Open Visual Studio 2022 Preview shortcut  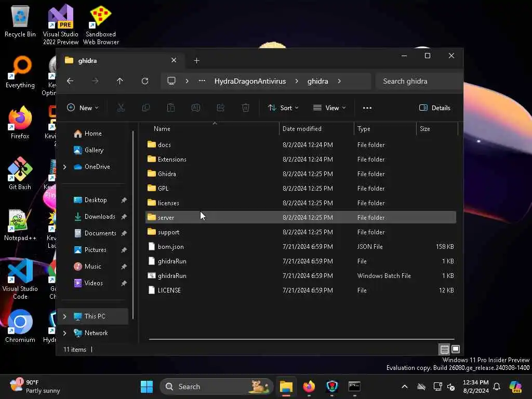[60, 24]
